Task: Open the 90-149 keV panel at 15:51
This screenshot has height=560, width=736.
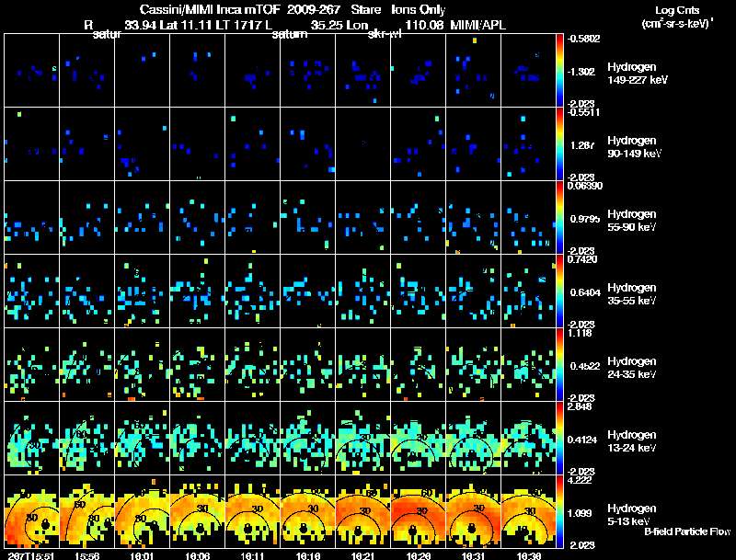Action: [32, 144]
